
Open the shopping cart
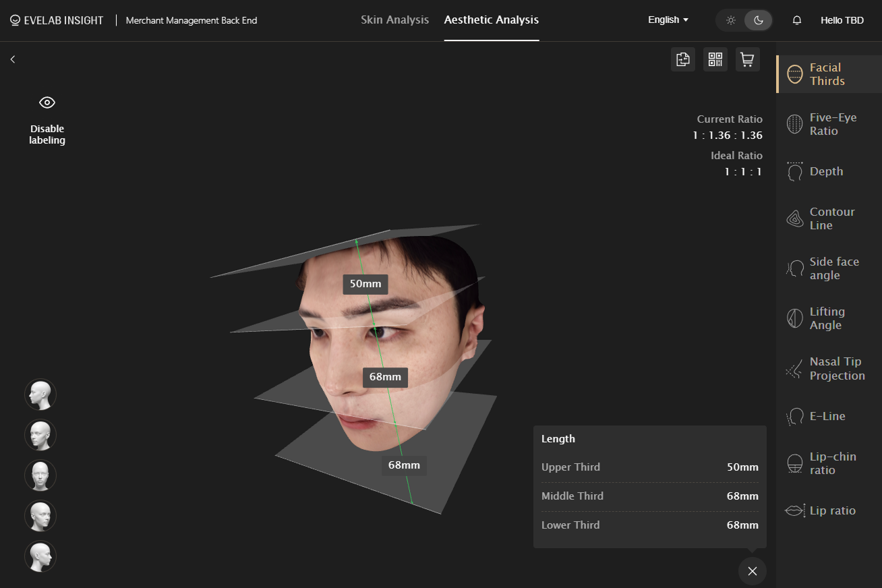tap(747, 59)
